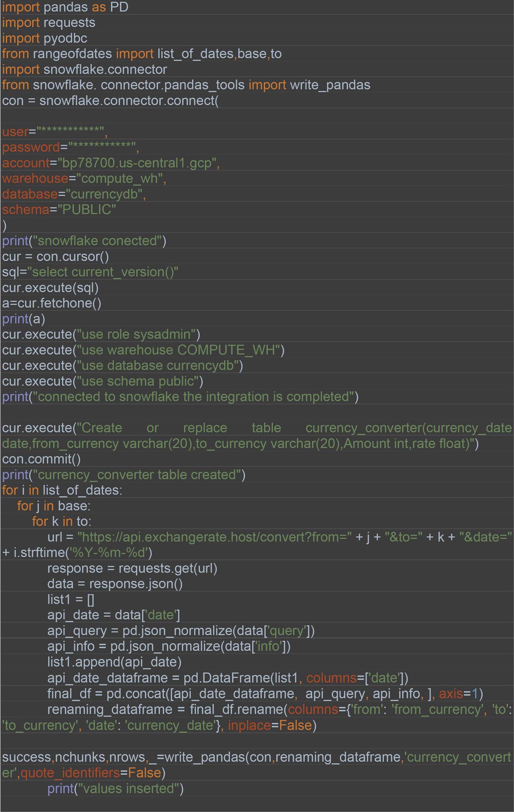Click the schema value 'PUBLIC'
514x812 pixels.
[x=87, y=210]
